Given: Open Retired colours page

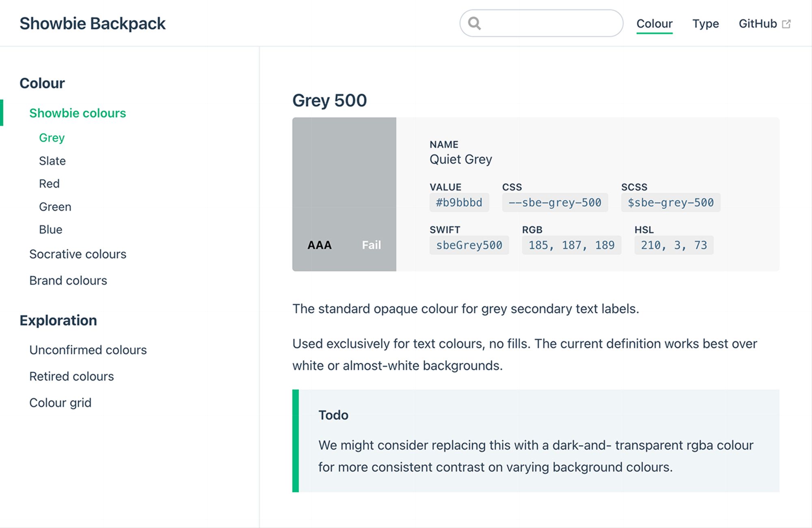Looking at the screenshot, I should (71, 377).
